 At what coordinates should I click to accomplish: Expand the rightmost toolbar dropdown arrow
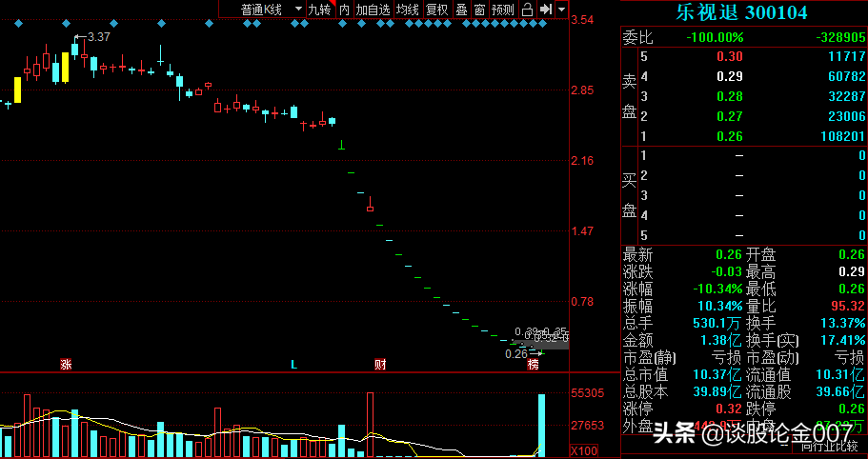(x=561, y=10)
